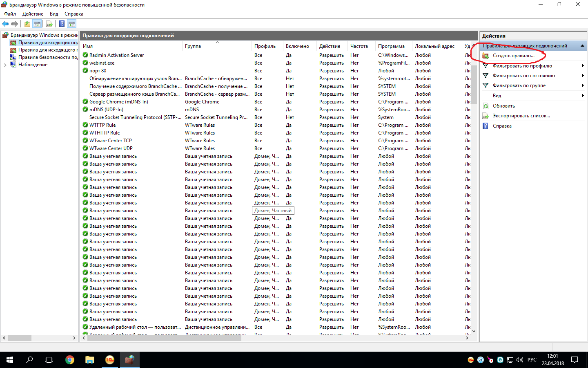
Task: Click the blue question mark Help toolbar icon
Action: tap(62, 24)
